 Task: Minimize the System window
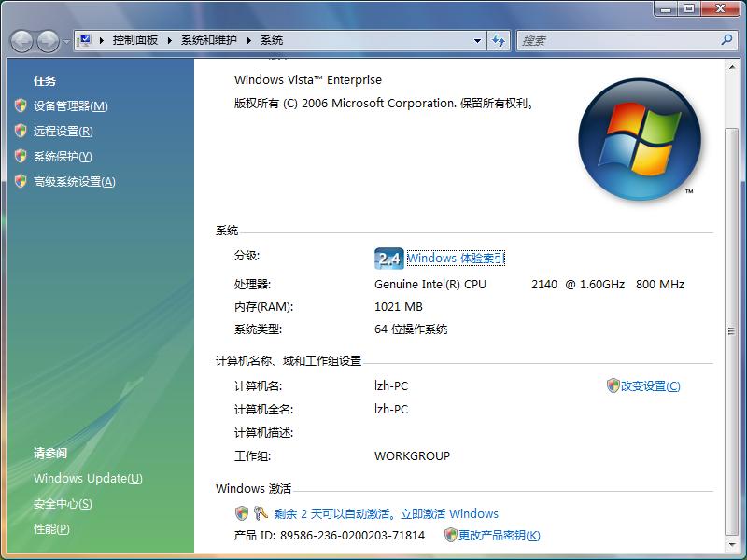pos(666,8)
